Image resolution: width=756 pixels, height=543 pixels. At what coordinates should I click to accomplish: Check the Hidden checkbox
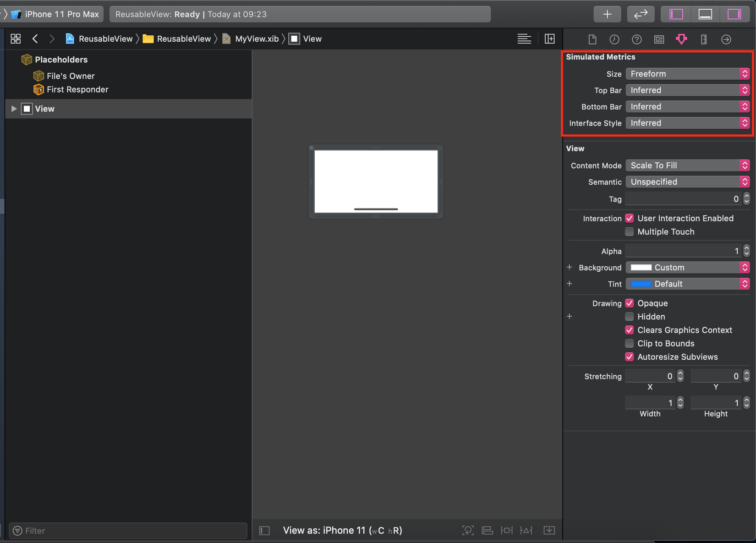[x=630, y=317]
